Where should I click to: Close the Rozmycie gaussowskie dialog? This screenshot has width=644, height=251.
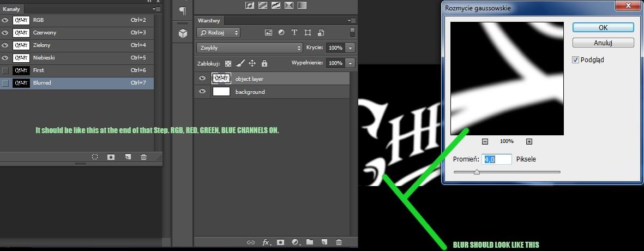tap(629, 5)
